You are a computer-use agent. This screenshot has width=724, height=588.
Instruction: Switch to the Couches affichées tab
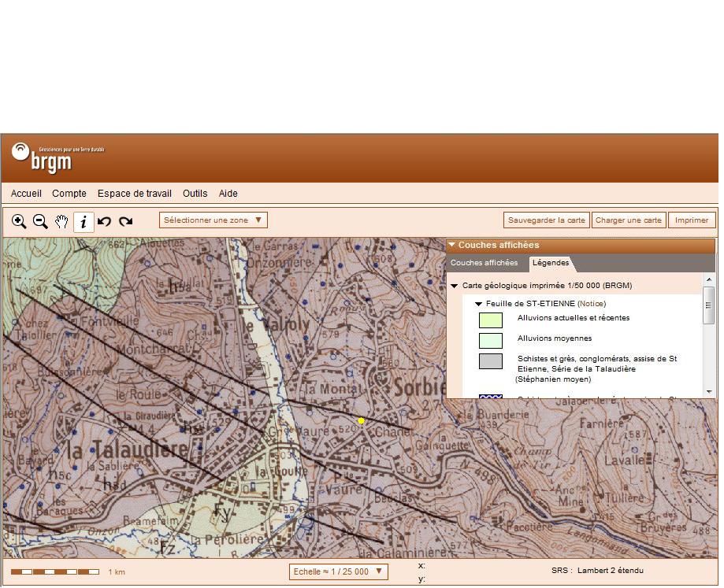click(x=484, y=263)
